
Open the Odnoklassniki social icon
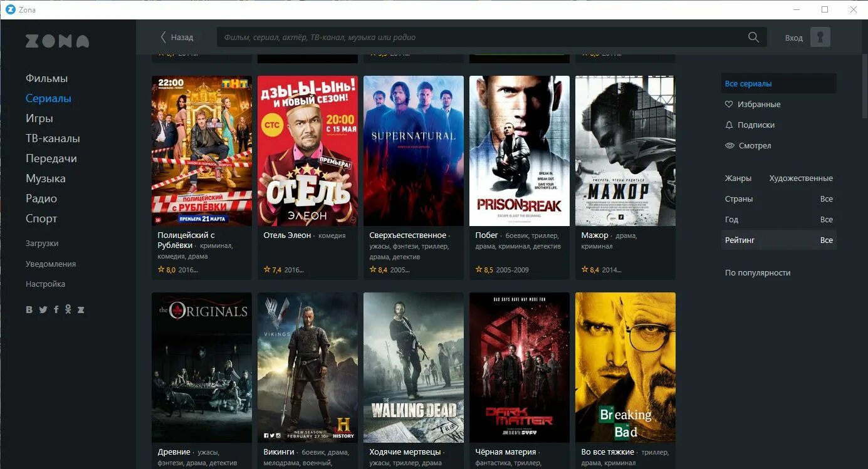tap(68, 309)
